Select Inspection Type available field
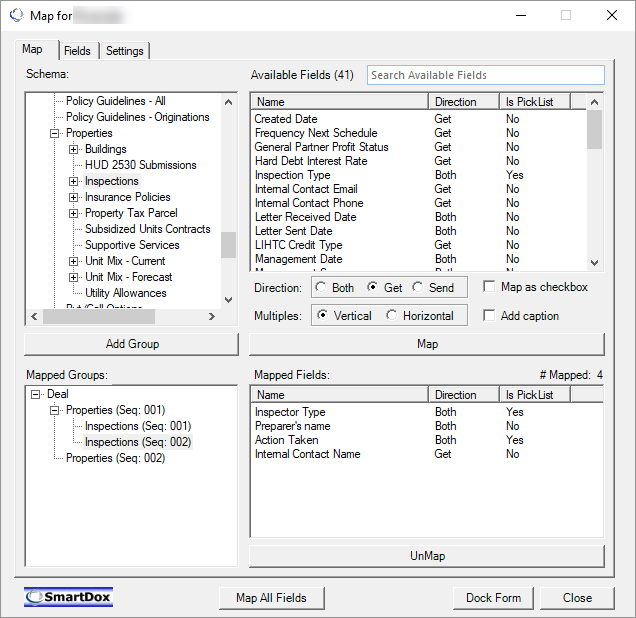636x618 pixels. click(292, 175)
